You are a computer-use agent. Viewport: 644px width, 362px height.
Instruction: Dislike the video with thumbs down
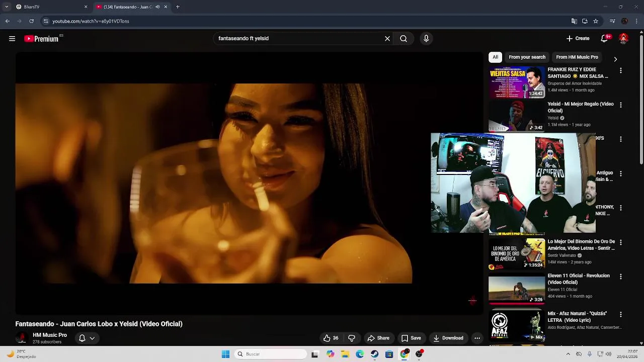[352, 338]
